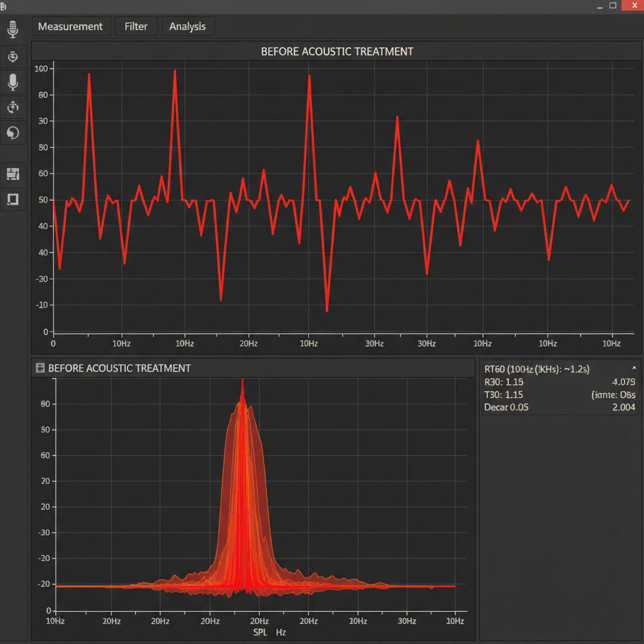Click the circular swirl icon in sidebar

pos(13,133)
